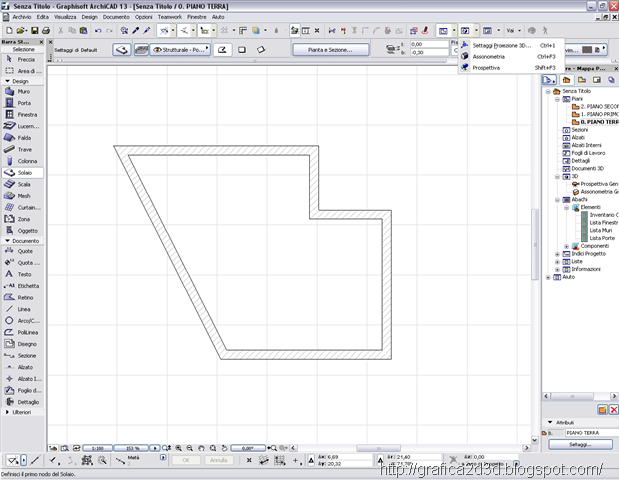The width and height of the screenshot is (619, 480).
Task: Select the Arco/Cerchio arc tool
Action: [23, 321]
